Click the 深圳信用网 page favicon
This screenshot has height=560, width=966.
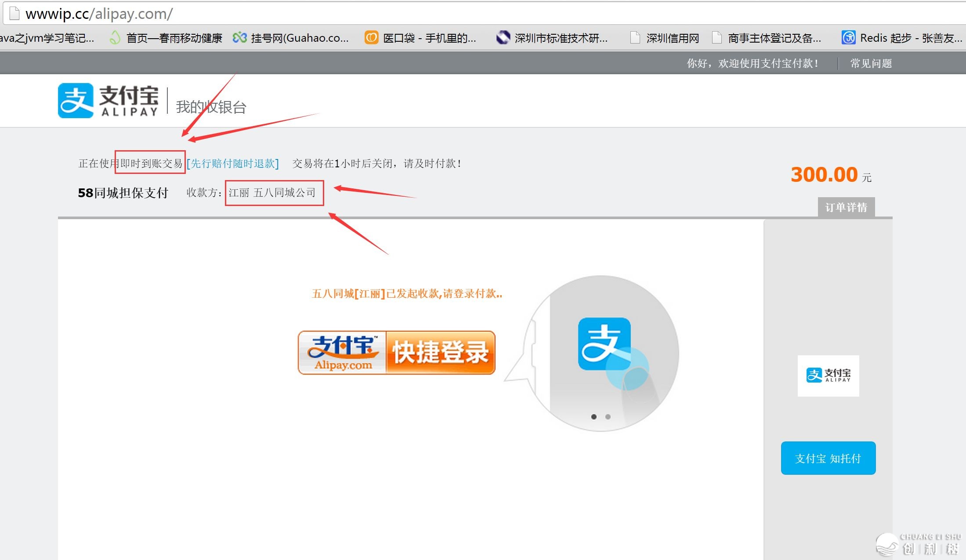pos(635,38)
